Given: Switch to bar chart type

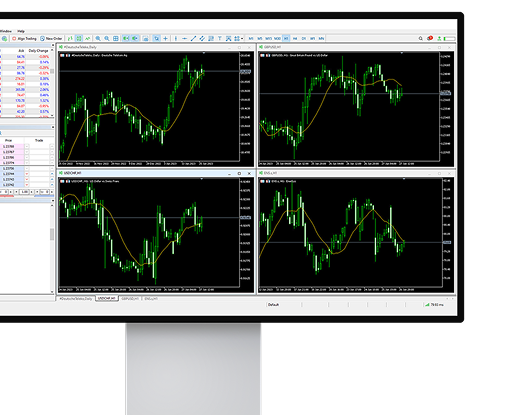Looking at the screenshot, I should pos(70,39).
